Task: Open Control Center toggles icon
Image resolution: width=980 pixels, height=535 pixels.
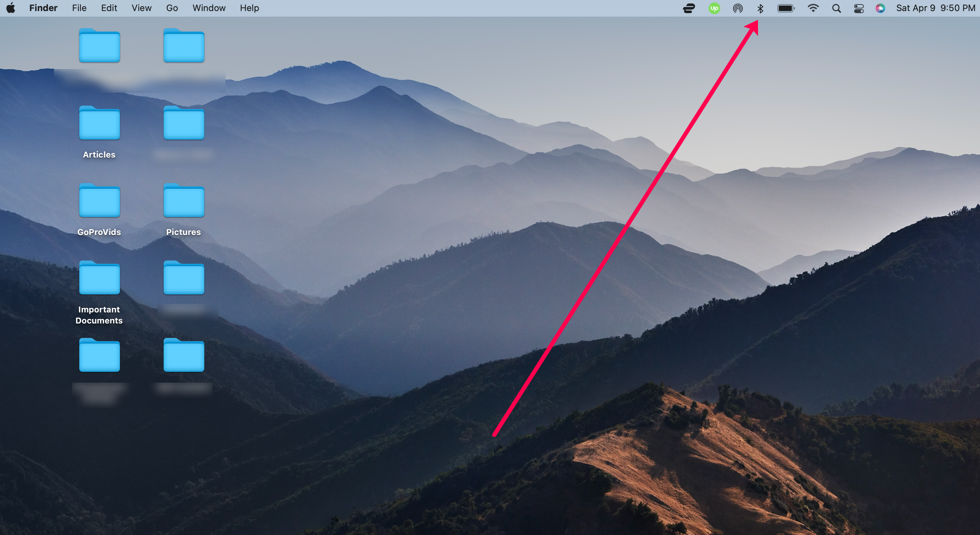Action: coord(859,8)
